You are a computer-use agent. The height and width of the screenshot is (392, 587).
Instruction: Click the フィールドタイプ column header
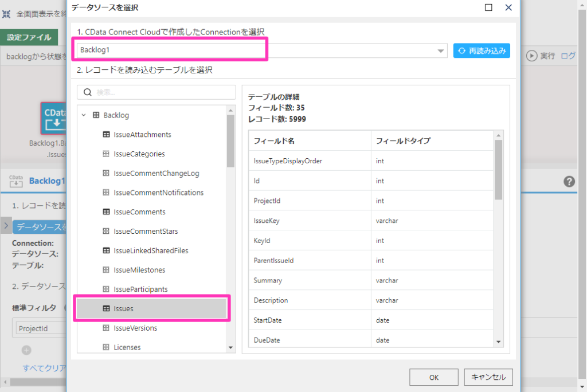click(432, 141)
